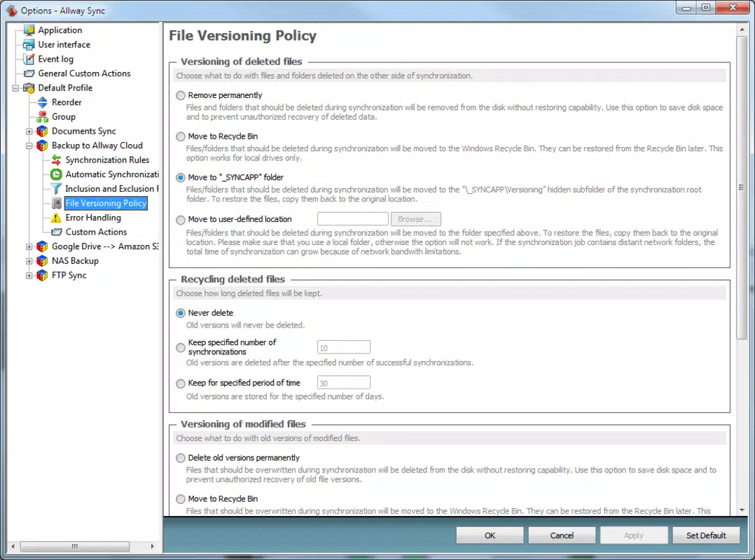This screenshot has width=755, height=560.
Task: Select Remove permanently for deleted files
Action: [181, 95]
